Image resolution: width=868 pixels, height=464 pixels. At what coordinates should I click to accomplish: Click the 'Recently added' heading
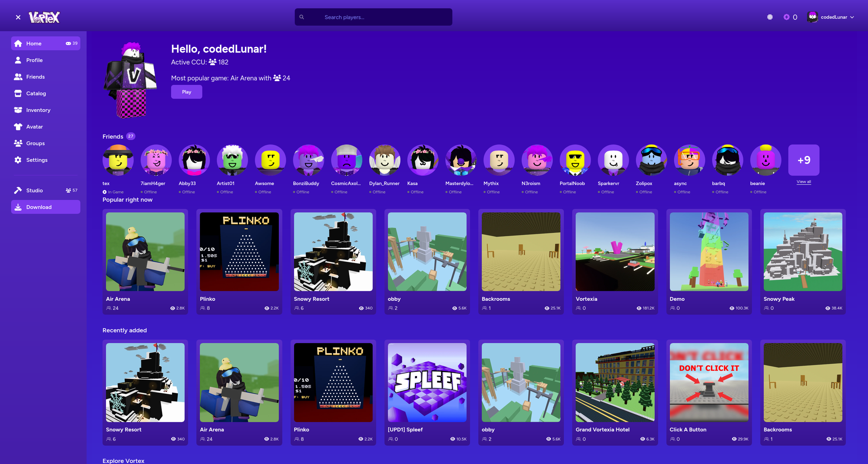coord(124,330)
